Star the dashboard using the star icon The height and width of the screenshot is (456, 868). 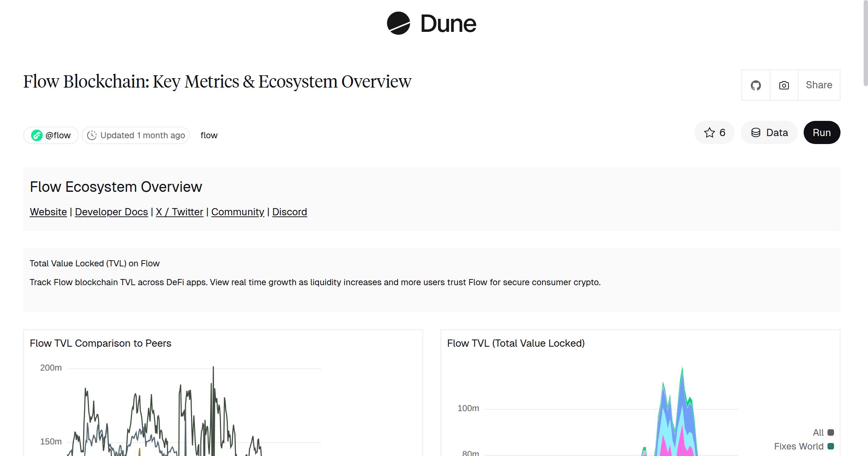point(709,132)
